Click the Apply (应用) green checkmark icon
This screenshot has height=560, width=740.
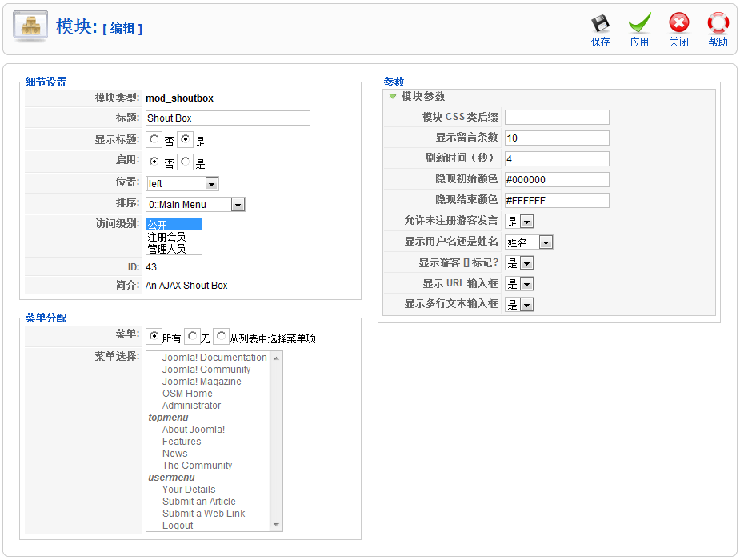pos(639,24)
